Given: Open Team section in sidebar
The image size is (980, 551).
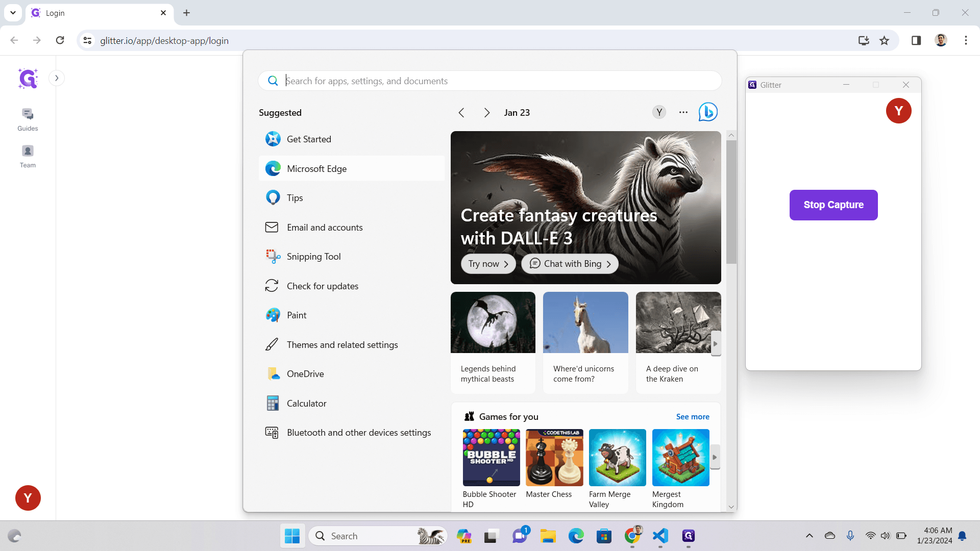Looking at the screenshot, I should (28, 157).
